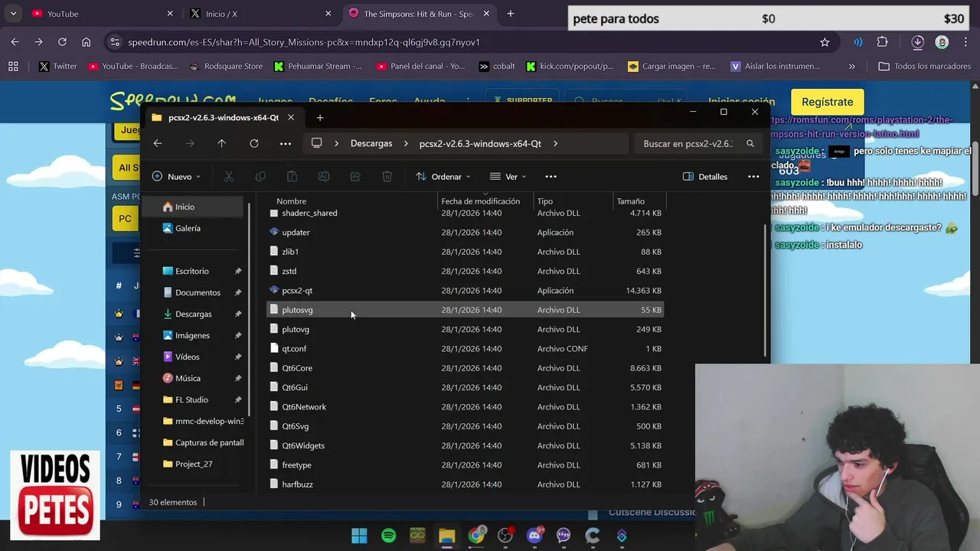Open Chrome extensions puzzle icon
The width and height of the screenshot is (980, 551).
(x=882, y=42)
